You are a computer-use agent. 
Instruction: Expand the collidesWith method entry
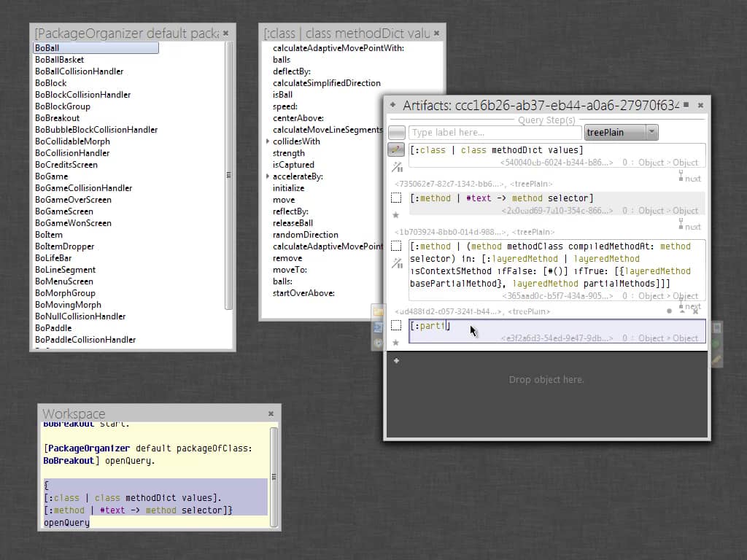(x=268, y=141)
